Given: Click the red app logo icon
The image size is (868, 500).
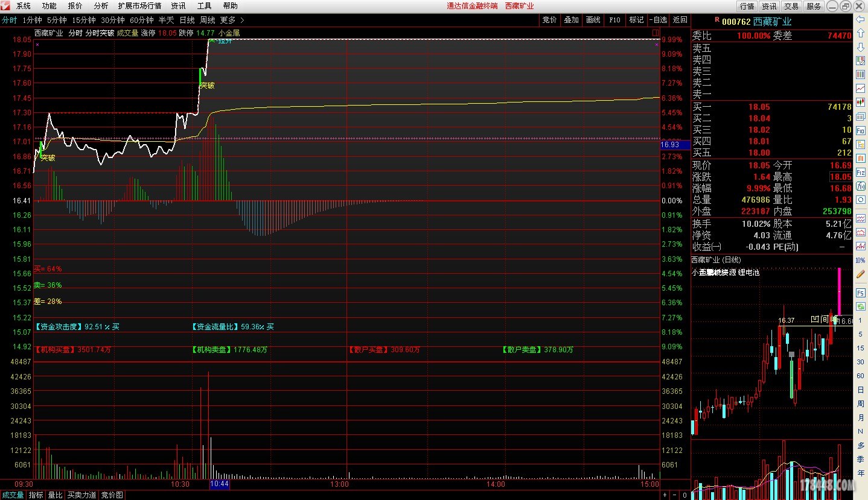Looking at the screenshot, I should [x=5, y=5].
